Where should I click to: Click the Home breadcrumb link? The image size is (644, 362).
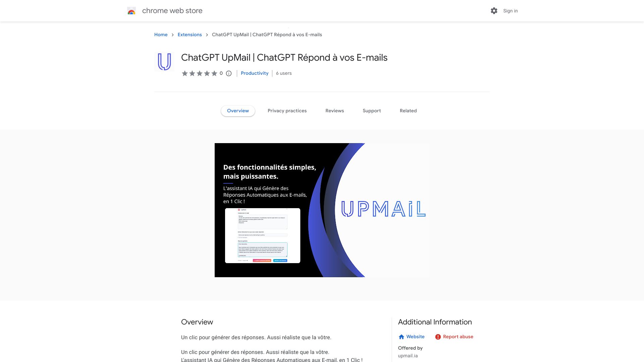161,35
